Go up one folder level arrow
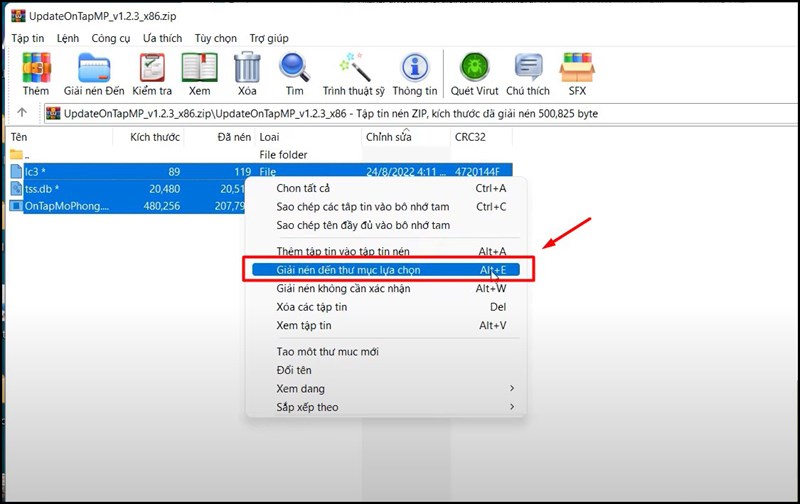Screen dimensions: 800x504 (x=22, y=112)
